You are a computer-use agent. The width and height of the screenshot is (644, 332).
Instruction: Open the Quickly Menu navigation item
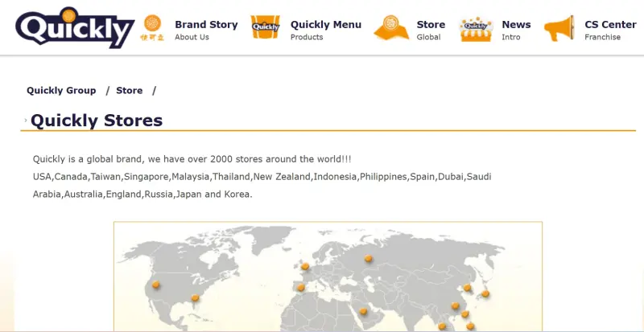coord(326,25)
